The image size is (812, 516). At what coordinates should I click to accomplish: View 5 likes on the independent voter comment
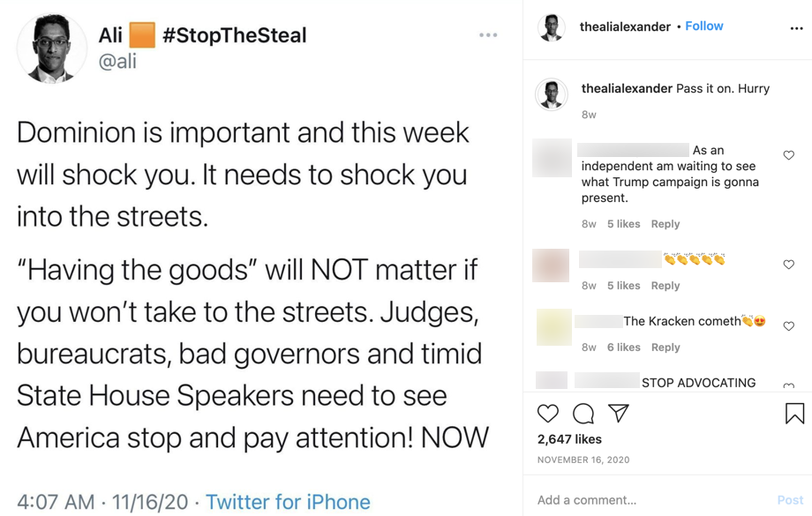click(623, 224)
